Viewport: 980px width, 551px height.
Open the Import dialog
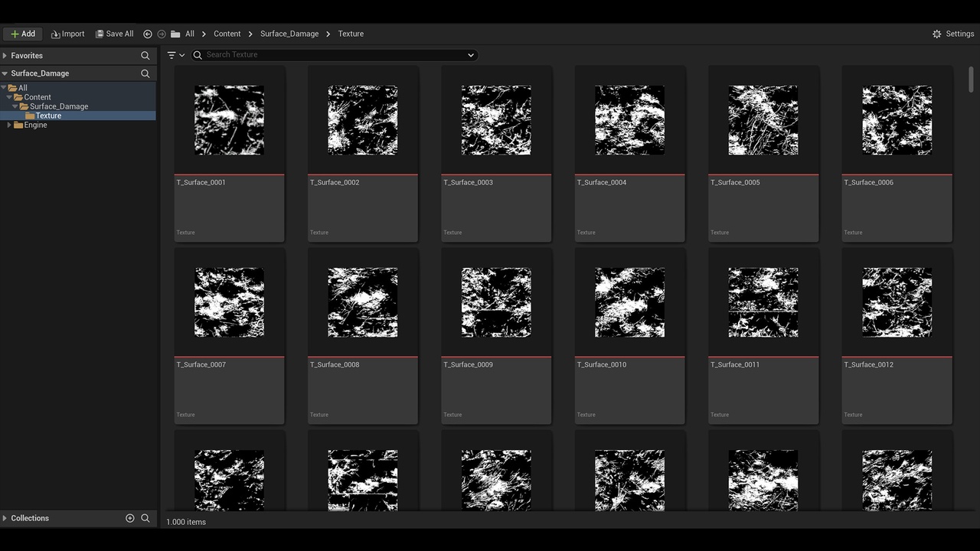pyautogui.click(x=68, y=34)
